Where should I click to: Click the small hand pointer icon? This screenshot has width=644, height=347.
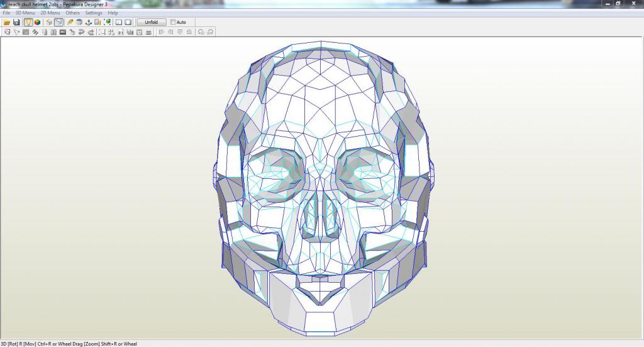coord(72,32)
